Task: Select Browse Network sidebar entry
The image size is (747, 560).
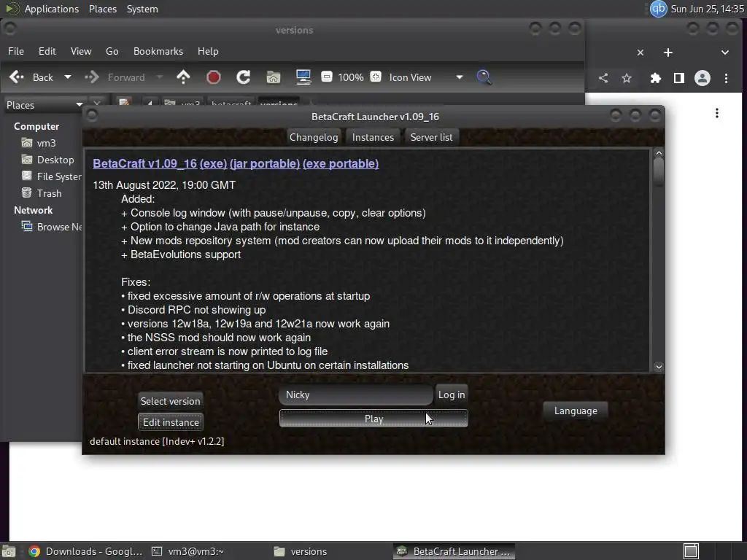Action: click(x=51, y=227)
